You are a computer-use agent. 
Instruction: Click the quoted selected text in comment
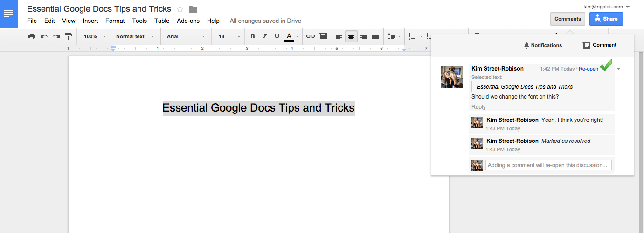[x=525, y=87]
